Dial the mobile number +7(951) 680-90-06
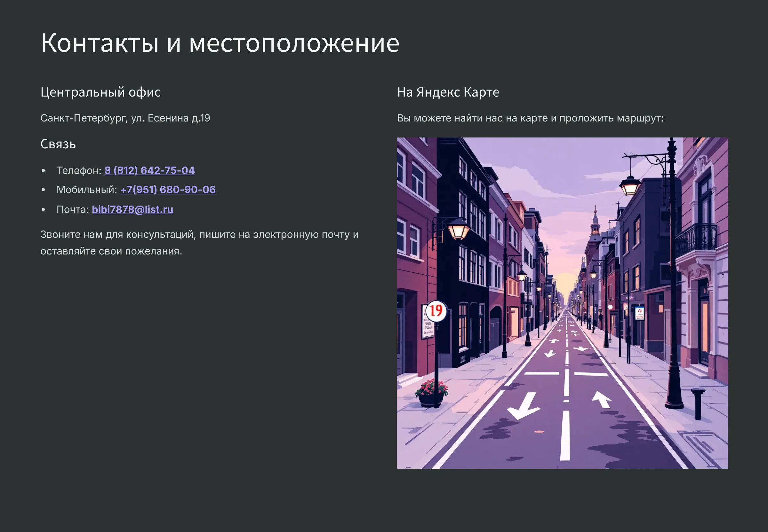Image resolution: width=768 pixels, height=532 pixels. click(x=168, y=190)
